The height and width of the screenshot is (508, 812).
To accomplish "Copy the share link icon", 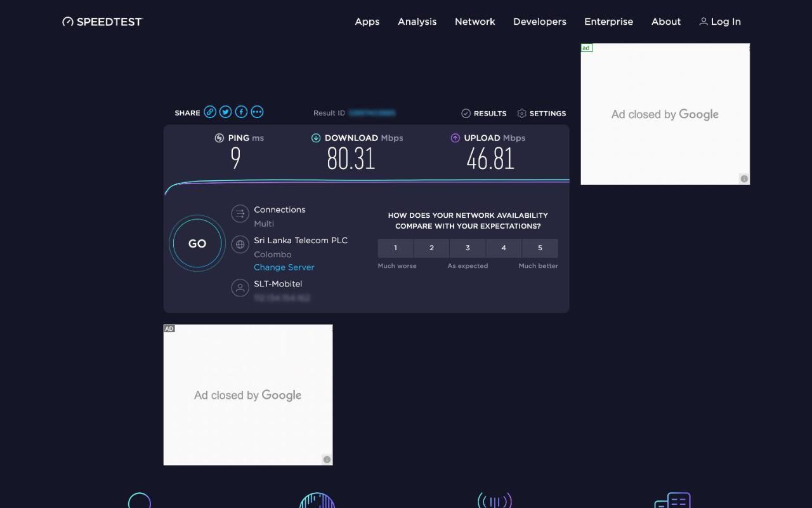I will [x=210, y=112].
